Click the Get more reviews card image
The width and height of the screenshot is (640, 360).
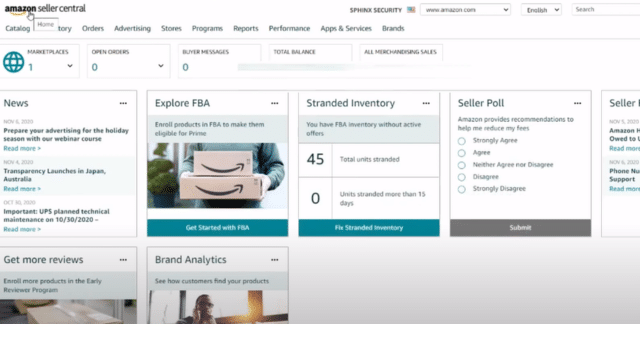[x=68, y=311]
